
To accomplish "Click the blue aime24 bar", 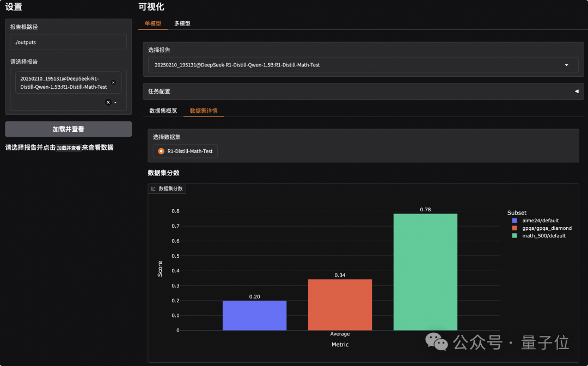I will 255,315.
